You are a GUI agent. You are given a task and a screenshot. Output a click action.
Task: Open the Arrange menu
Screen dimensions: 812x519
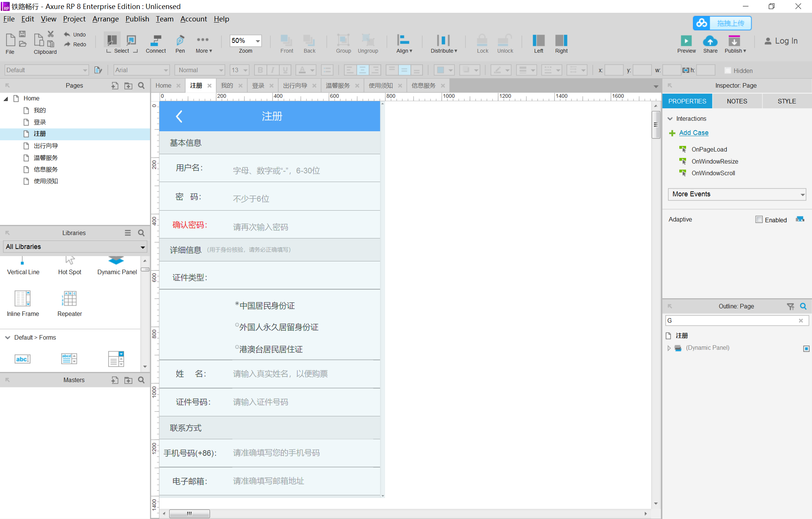(x=105, y=19)
